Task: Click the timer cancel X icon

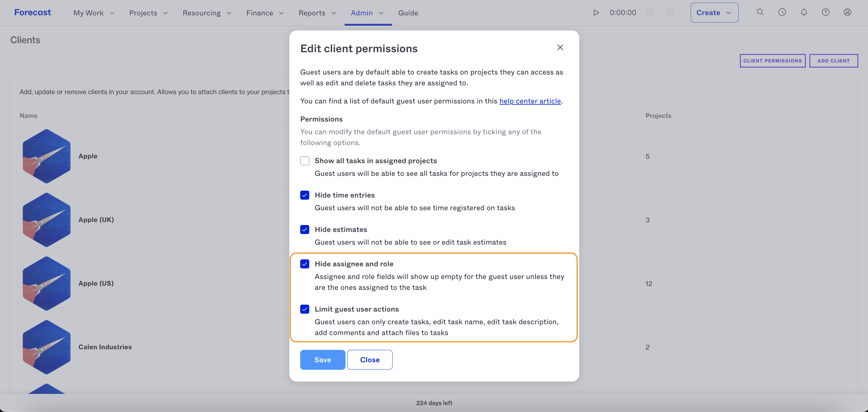Action: tap(670, 12)
